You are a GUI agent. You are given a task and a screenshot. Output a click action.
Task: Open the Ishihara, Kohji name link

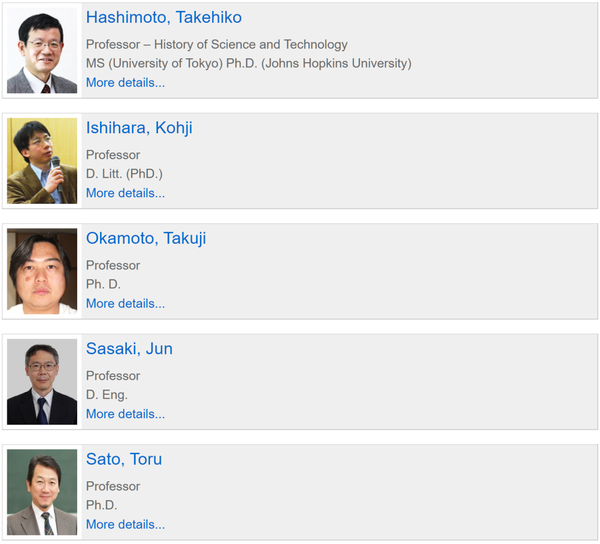tap(139, 128)
